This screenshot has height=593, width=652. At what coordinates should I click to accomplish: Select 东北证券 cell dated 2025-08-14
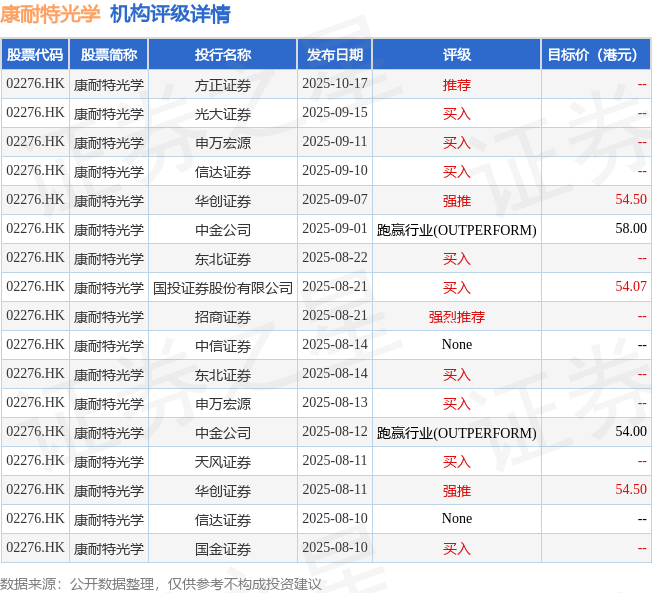pos(223,375)
